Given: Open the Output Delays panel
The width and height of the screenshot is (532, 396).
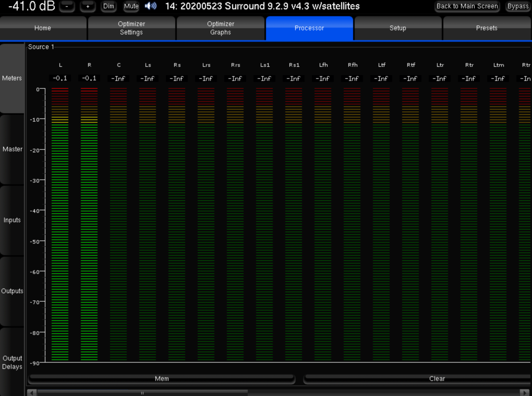Looking at the screenshot, I should (12, 362).
